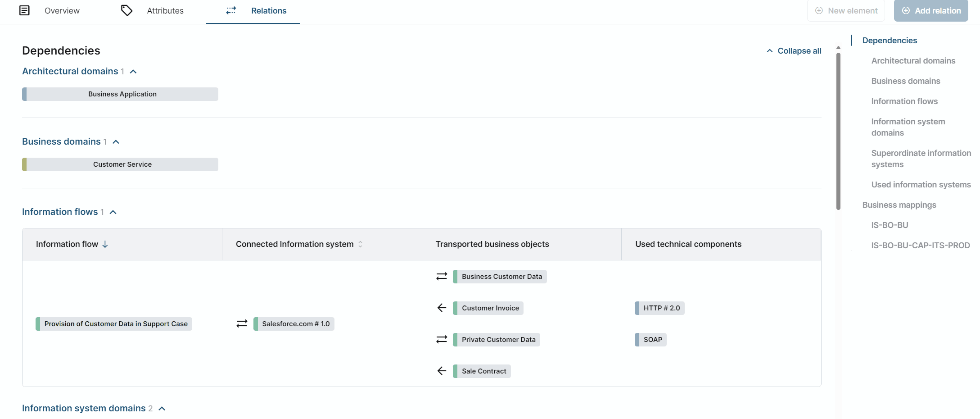The height and width of the screenshot is (419, 980).
Task: Collapse the Architectural domains section
Action: pos(133,72)
